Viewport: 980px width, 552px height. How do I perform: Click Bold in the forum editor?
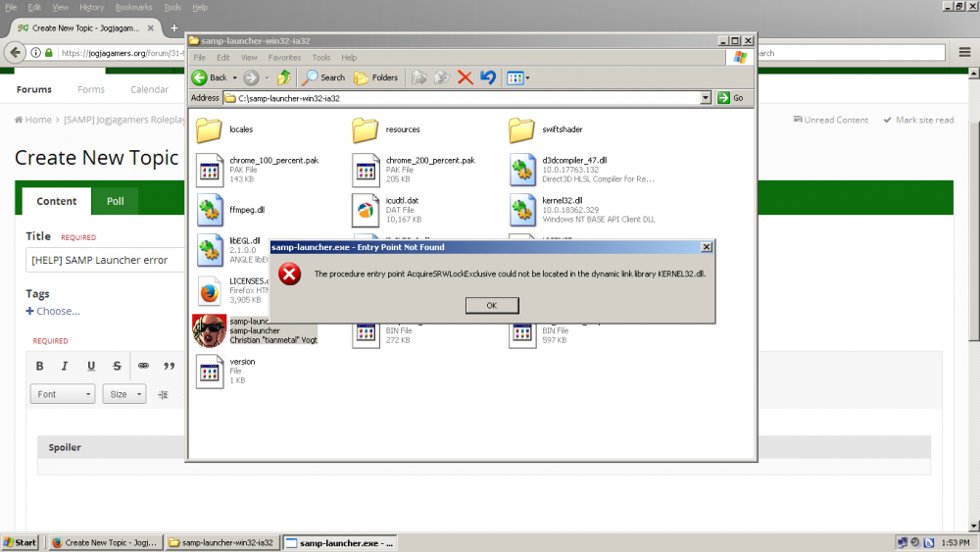[x=39, y=367]
